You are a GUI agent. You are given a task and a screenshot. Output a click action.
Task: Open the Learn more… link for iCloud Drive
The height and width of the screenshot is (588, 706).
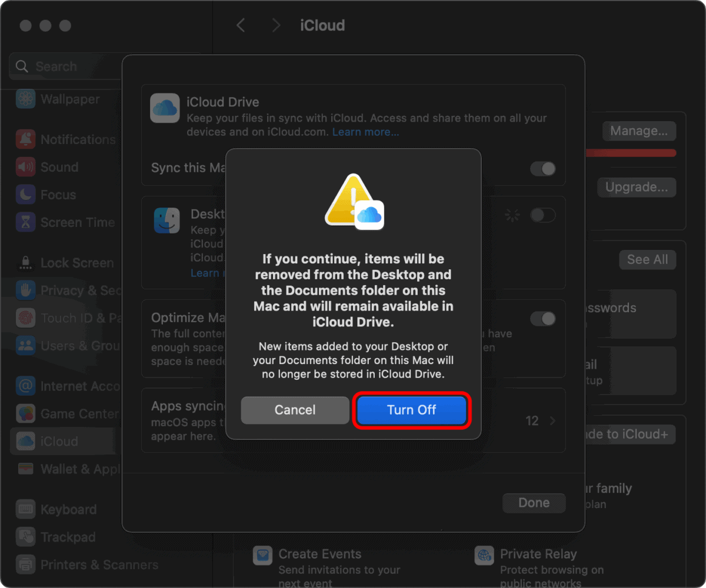(x=365, y=132)
